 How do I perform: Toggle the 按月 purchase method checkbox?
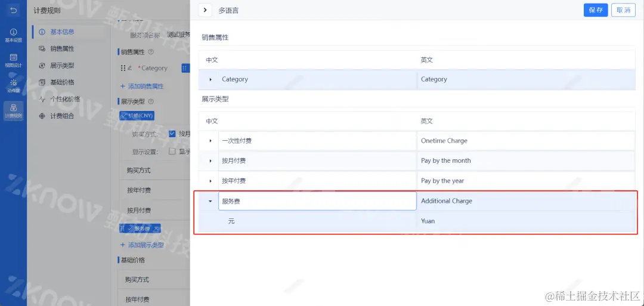(172, 134)
